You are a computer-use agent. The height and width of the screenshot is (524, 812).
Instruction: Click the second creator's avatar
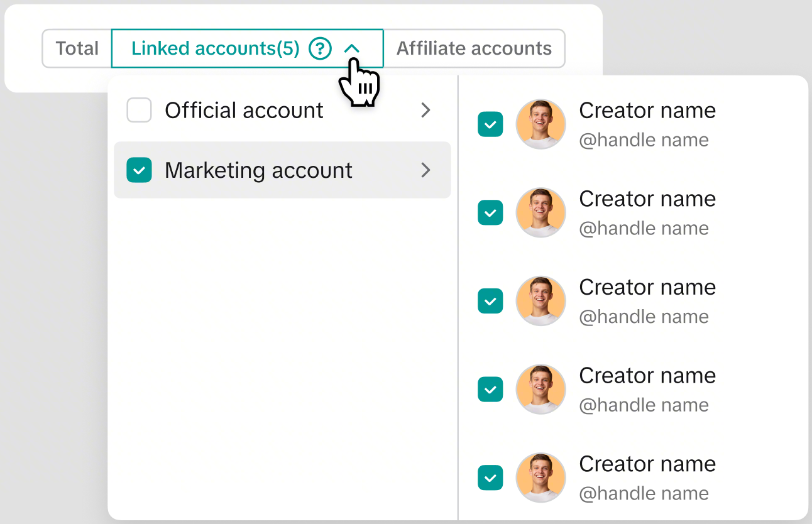[x=540, y=213]
